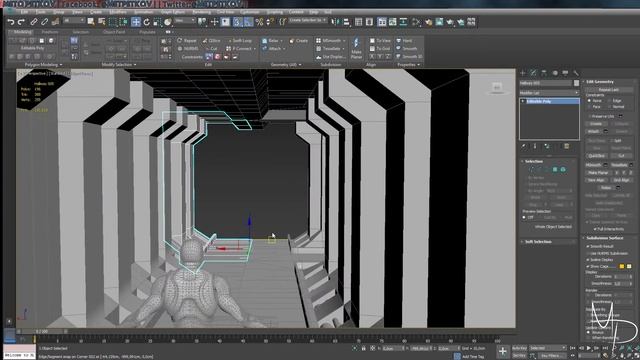Viewport: 640px width, 360px height.
Task: Toggle the Smooth Result checkbox
Action: pyautogui.click(x=588, y=247)
